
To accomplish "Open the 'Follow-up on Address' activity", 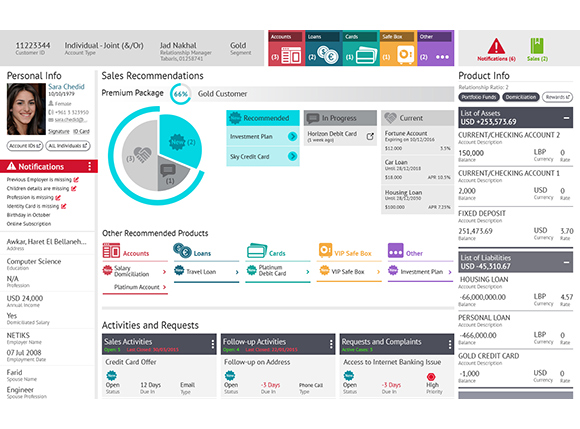I will [x=257, y=362].
